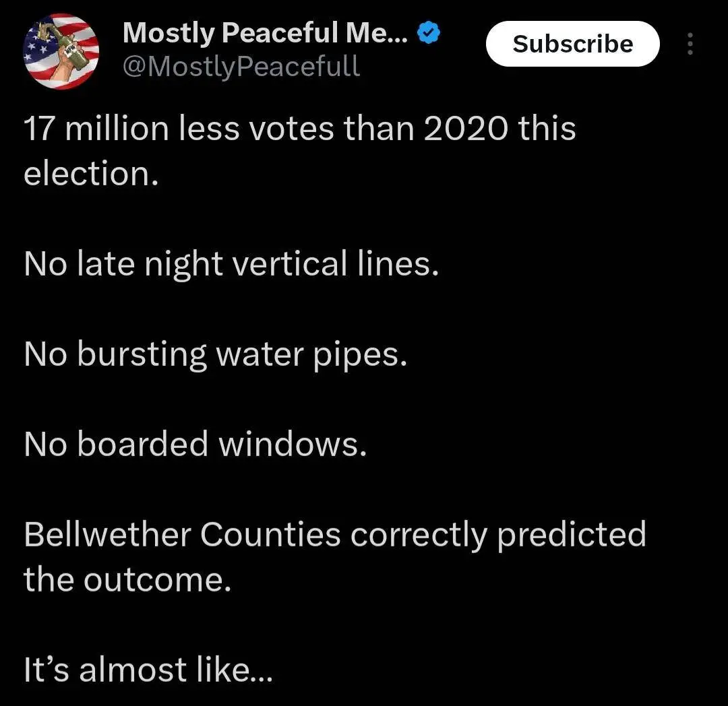Open the @MostlyPeacefull handle link
Image resolution: width=728 pixels, height=706 pixels.
pyautogui.click(x=241, y=66)
